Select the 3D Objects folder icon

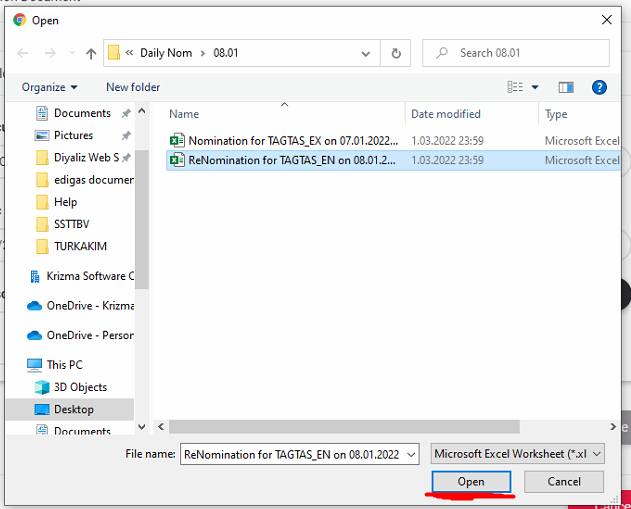click(x=42, y=387)
